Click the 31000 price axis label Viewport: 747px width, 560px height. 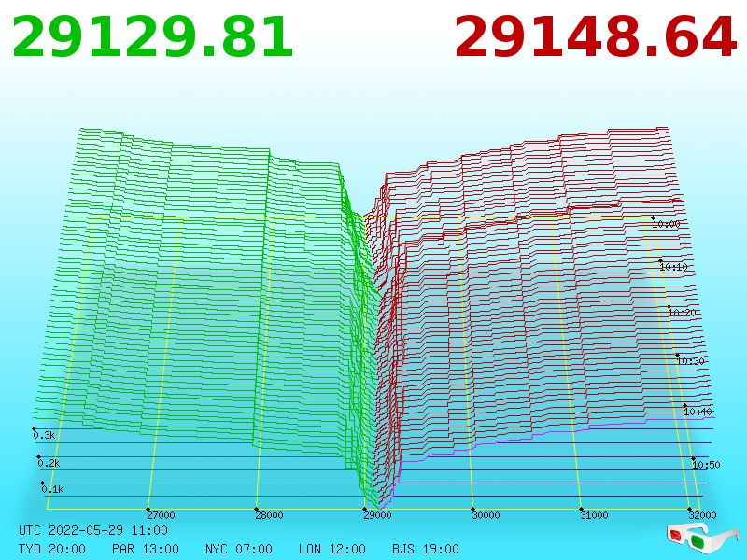[594, 515]
